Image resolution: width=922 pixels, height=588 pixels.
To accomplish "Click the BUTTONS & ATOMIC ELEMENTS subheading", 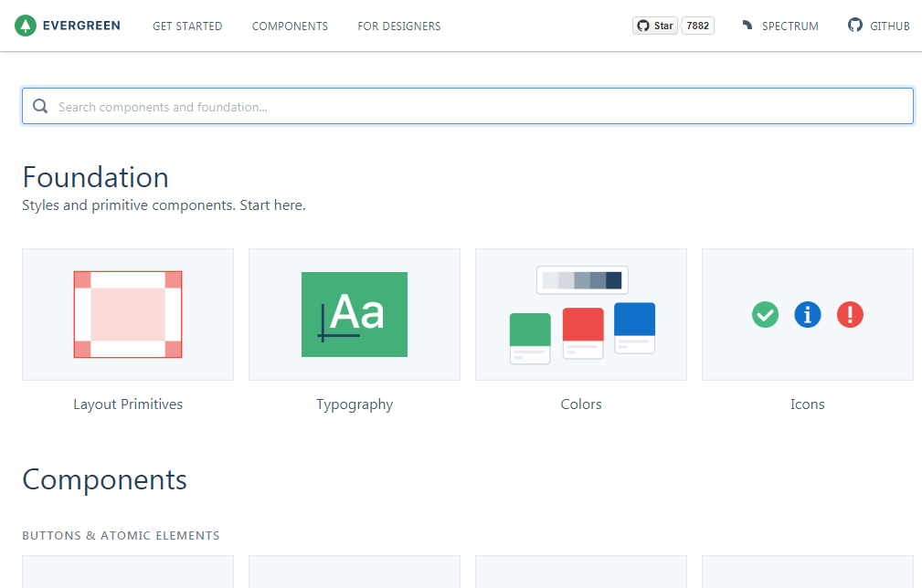I will tap(122, 535).
